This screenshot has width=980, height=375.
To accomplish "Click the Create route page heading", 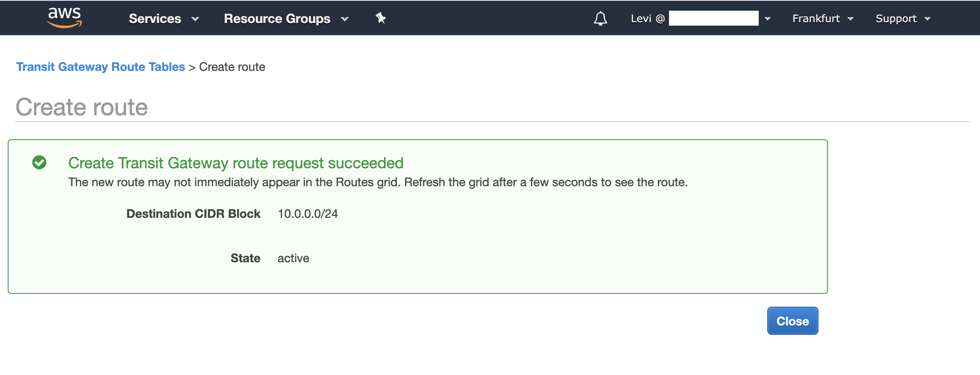I will pos(82,107).
